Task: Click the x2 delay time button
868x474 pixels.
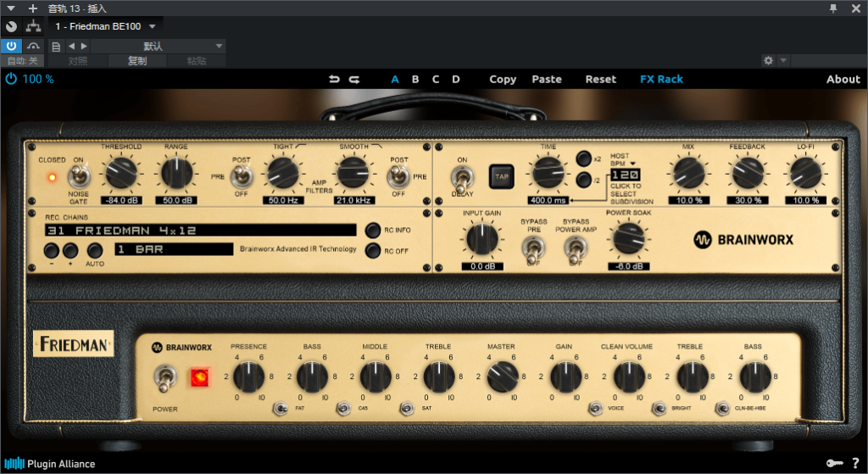Action: tap(583, 159)
